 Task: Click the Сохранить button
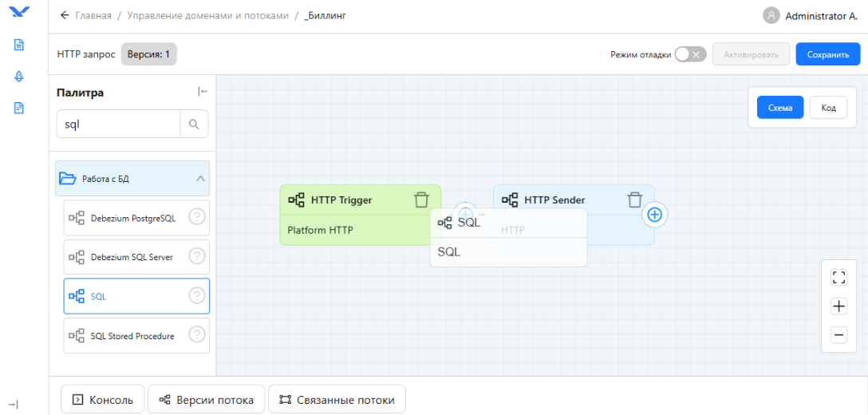point(827,54)
